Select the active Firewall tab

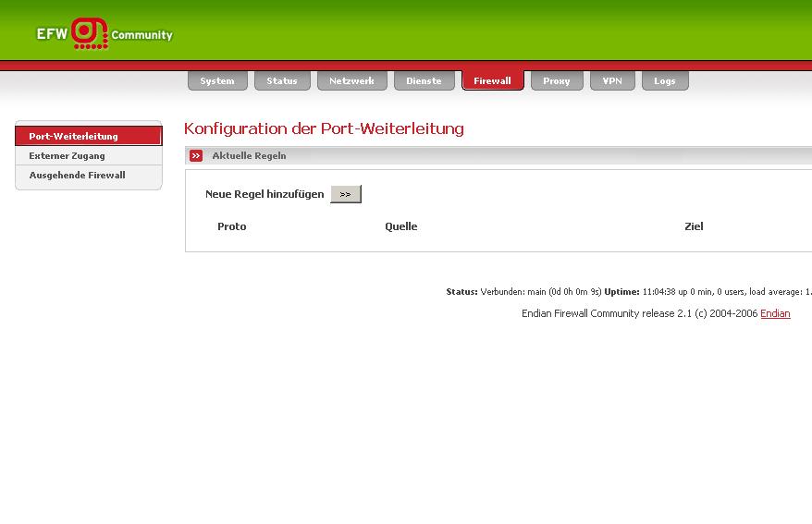coord(492,81)
